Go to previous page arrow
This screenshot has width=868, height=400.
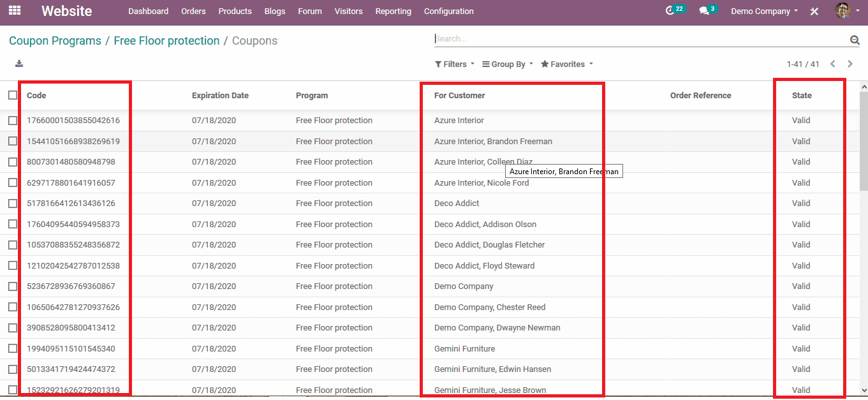coord(833,64)
